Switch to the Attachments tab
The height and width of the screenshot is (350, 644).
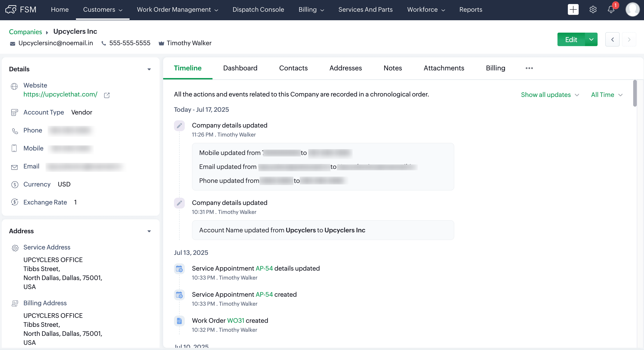(443, 68)
